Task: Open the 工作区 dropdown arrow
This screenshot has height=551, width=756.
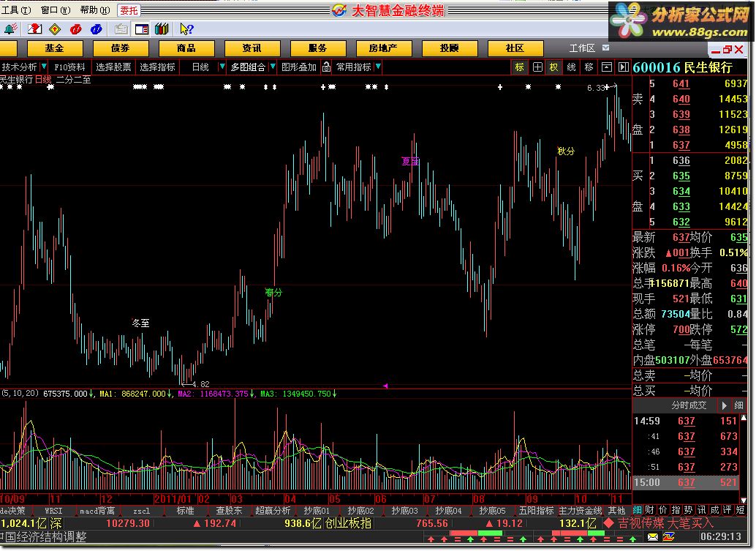Action: tap(606, 48)
